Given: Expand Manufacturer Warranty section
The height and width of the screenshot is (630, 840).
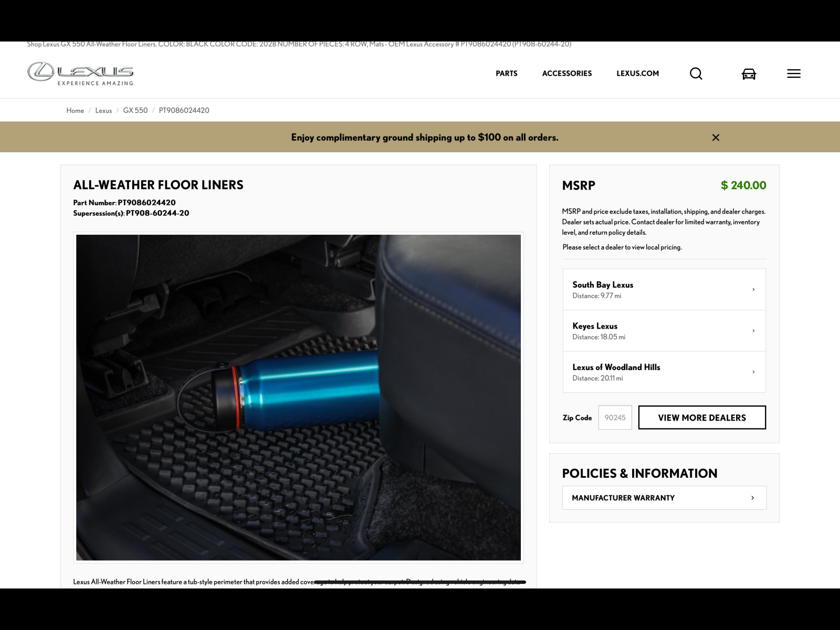Looking at the screenshot, I should 664,498.
